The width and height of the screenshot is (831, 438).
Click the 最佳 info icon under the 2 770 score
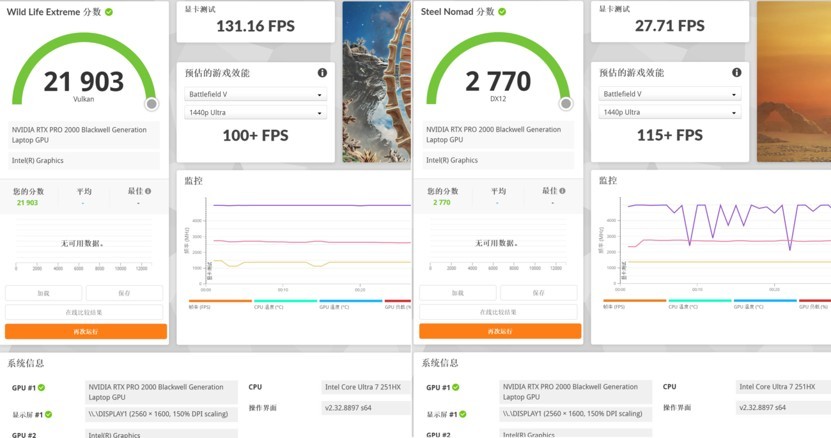[x=562, y=191]
